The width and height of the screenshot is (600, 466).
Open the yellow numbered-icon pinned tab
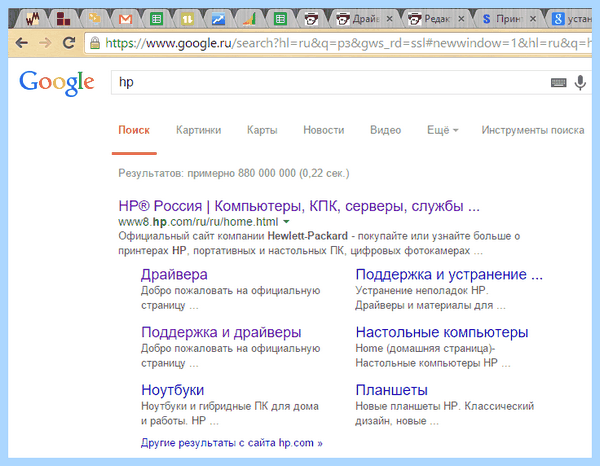187,19
